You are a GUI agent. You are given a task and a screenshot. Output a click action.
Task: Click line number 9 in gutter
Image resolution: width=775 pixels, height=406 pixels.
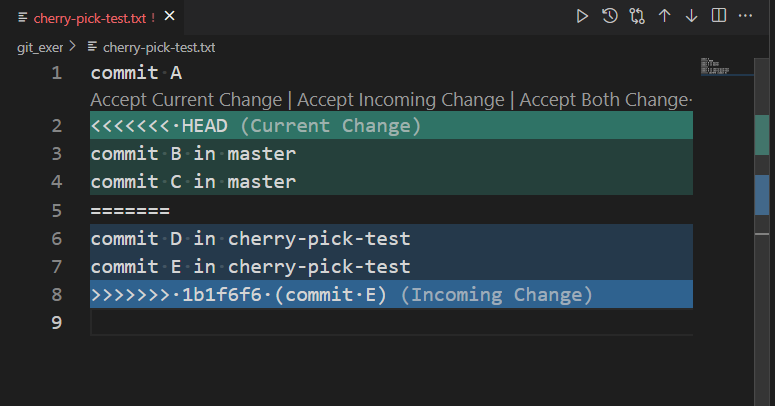click(x=56, y=323)
